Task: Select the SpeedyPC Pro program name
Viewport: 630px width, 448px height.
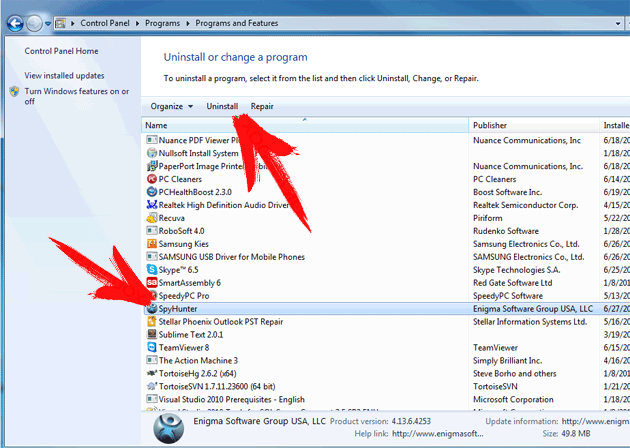Action: [x=184, y=296]
